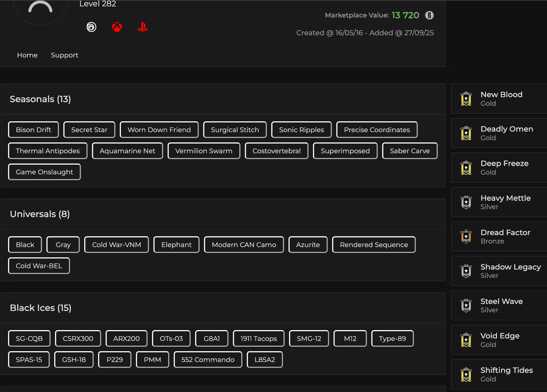Click the Ubisoft platform icon
This screenshot has width=547, height=392.
pos(91,27)
